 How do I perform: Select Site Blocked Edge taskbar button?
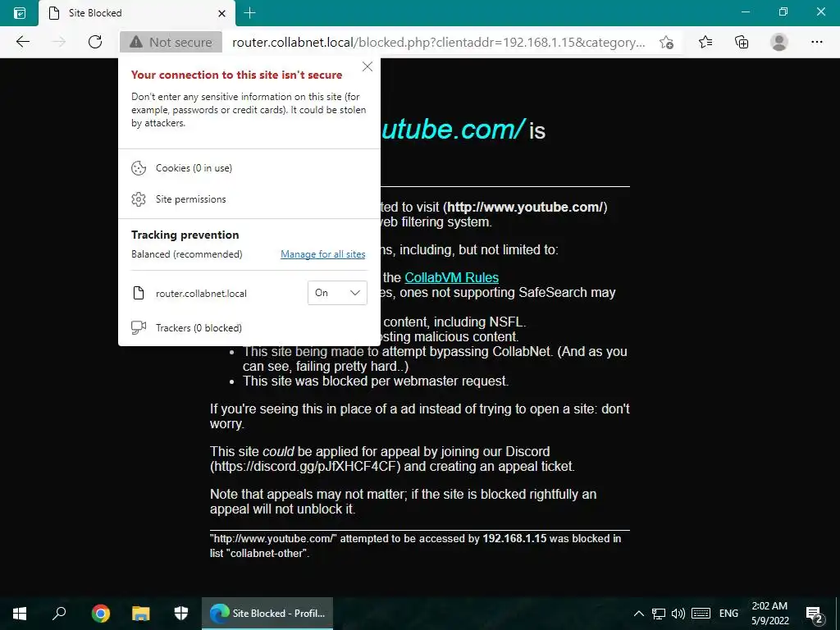[x=267, y=614]
